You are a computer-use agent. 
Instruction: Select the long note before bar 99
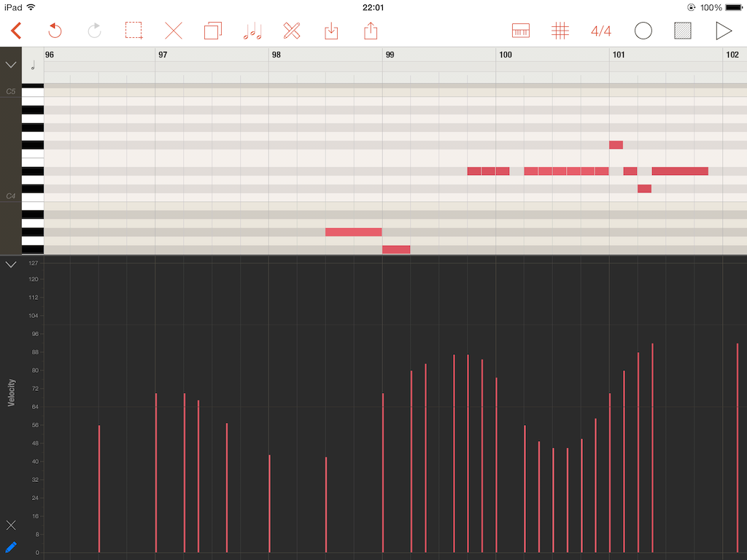[x=354, y=232]
